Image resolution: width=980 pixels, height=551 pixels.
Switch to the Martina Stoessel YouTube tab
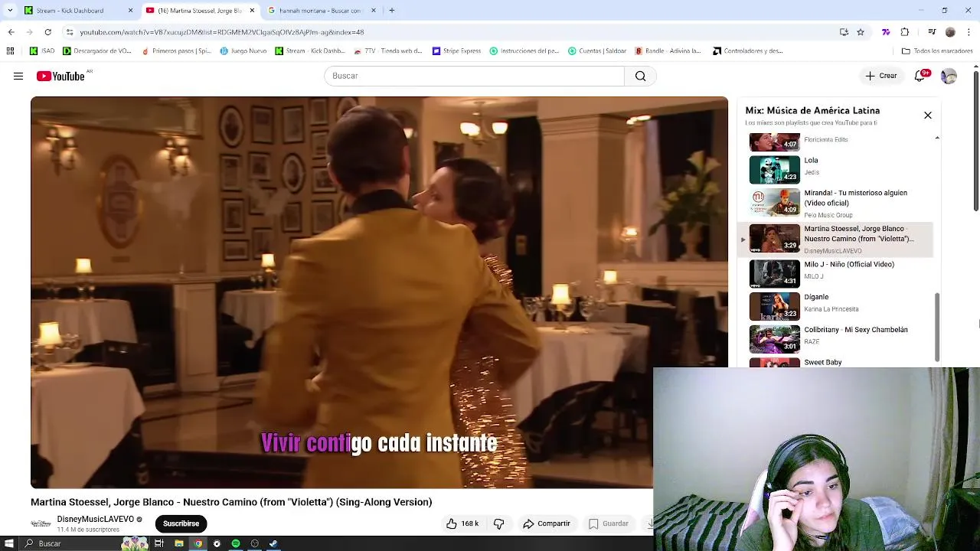(x=201, y=11)
